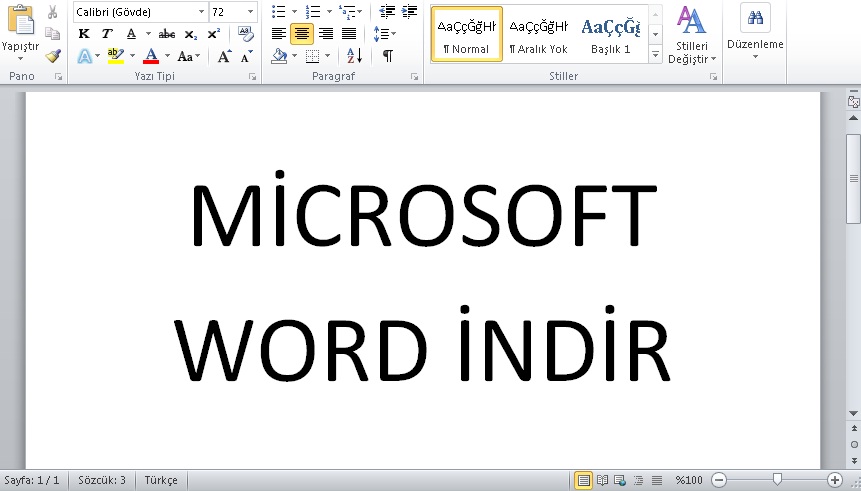Switch to Draft view
The height and width of the screenshot is (491, 861).
coord(657,481)
